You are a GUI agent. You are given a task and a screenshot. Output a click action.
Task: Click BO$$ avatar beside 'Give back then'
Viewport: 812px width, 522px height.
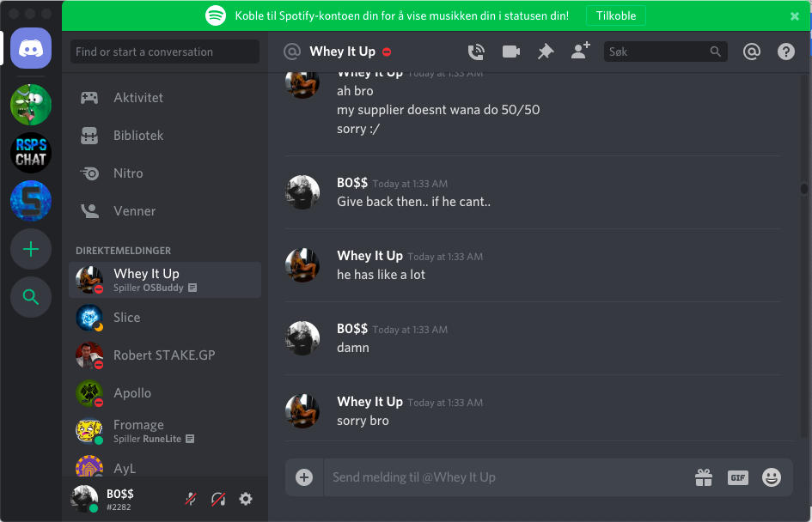(x=302, y=192)
